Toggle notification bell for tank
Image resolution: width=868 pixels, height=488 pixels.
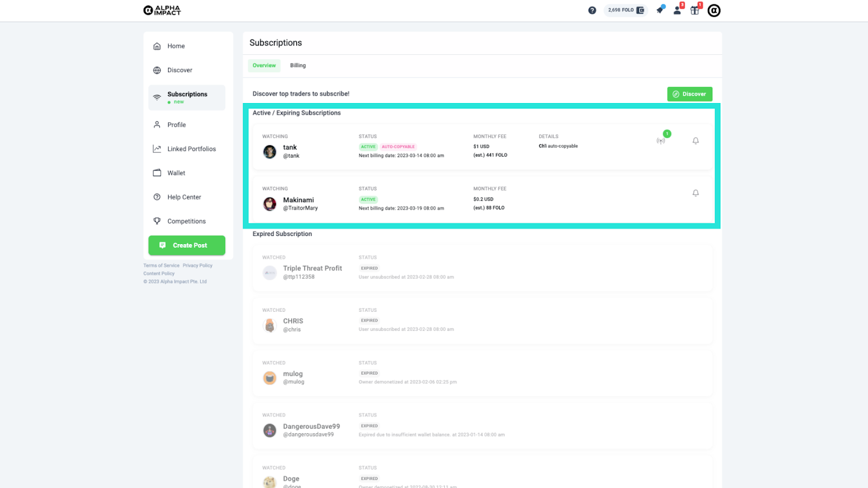pyautogui.click(x=695, y=141)
